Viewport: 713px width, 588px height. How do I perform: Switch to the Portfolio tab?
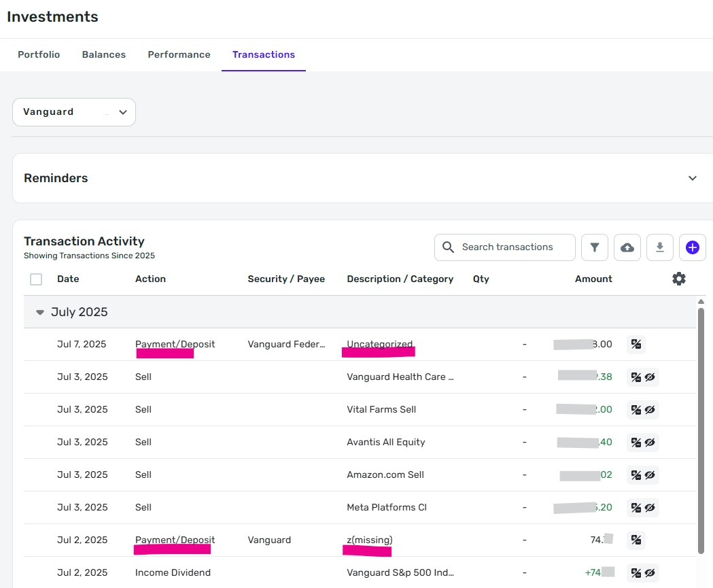point(39,54)
